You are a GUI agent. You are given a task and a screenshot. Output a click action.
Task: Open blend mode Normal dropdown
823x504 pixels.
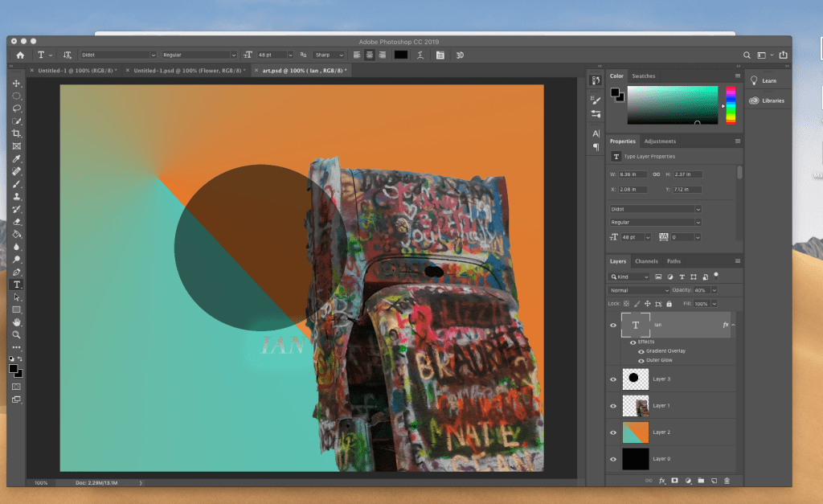[x=639, y=290]
